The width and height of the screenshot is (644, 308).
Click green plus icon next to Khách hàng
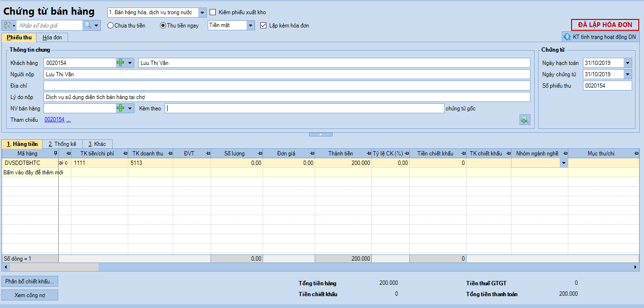pyautogui.click(x=120, y=63)
